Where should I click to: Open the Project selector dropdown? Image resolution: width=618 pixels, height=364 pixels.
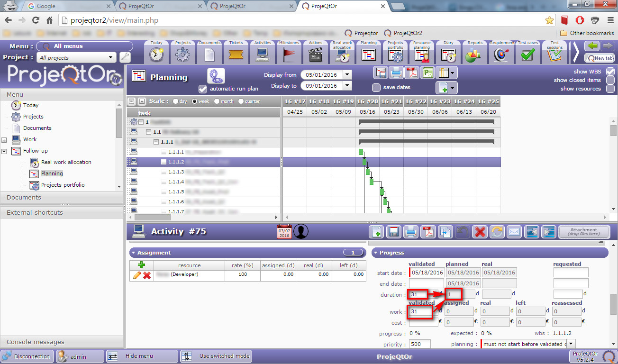click(77, 58)
